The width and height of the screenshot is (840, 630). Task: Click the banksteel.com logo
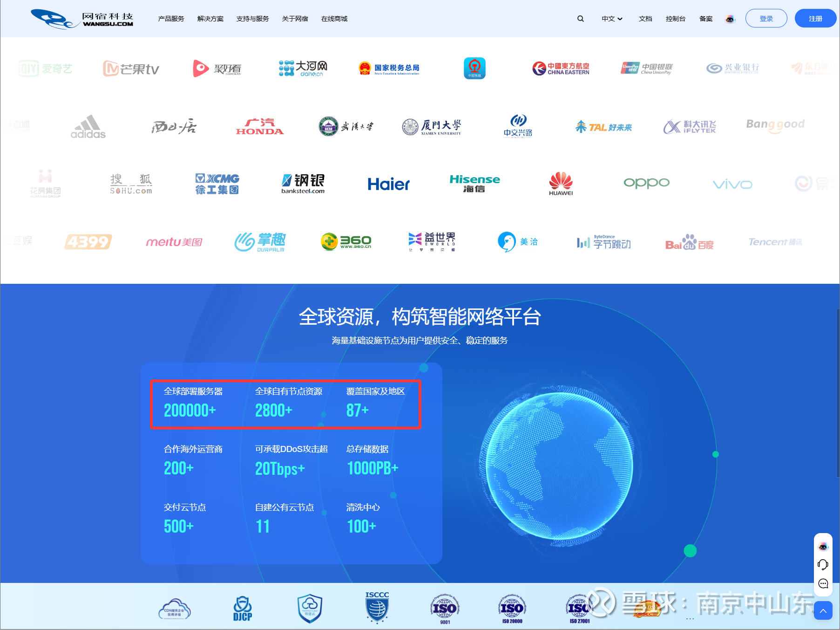pos(303,184)
